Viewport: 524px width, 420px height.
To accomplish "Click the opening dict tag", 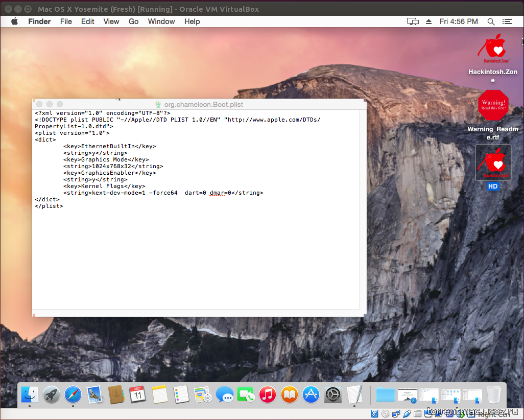I will pos(45,139).
